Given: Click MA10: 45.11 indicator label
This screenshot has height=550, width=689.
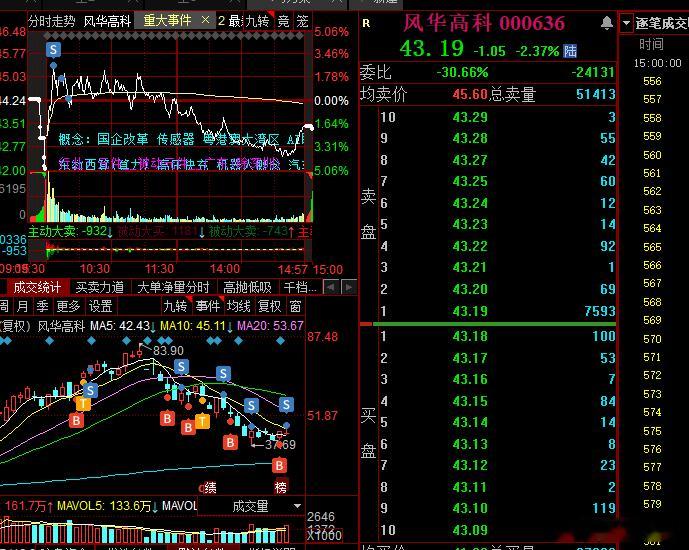Looking at the screenshot, I should 196,326.
